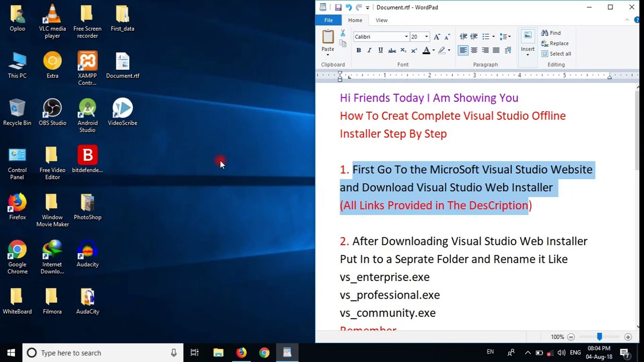The height and width of the screenshot is (362, 644).
Task: Copy selection using the Copy icon
Action: [343, 44]
